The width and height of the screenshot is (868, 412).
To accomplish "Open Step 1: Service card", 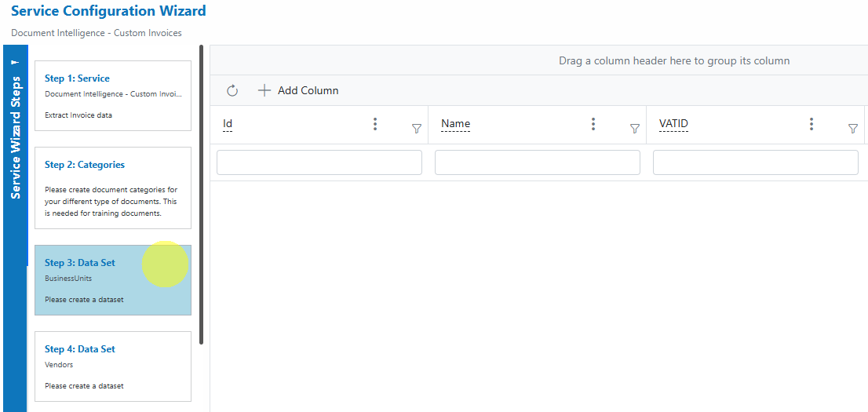I will [113, 96].
